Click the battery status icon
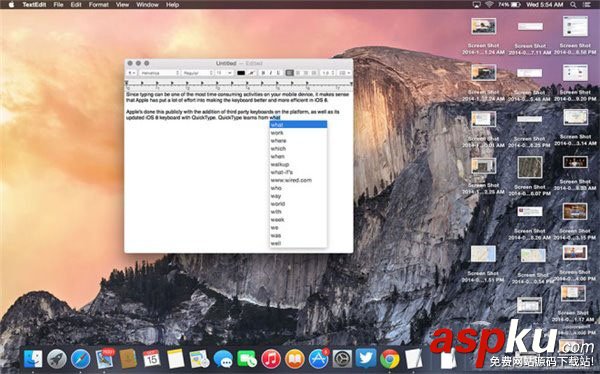This screenshot has height=374, width=600. pyautogui.click(x=516, y=5)
